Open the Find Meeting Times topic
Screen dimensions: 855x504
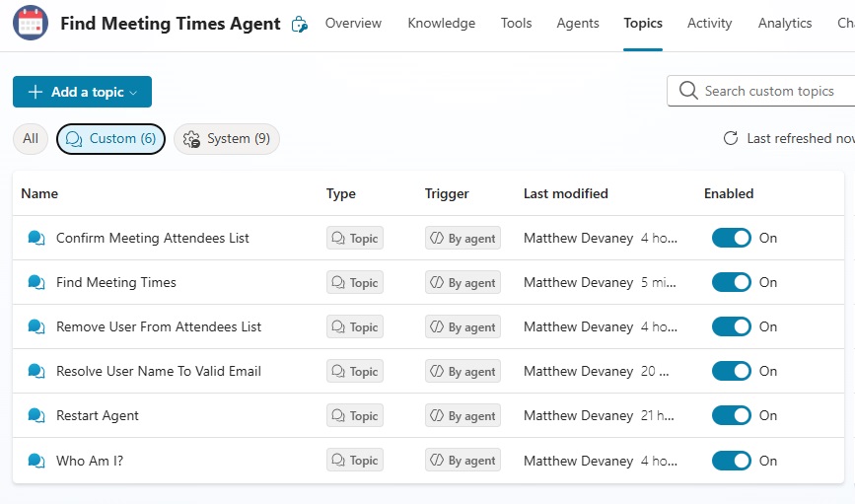click(x=116, y=282)
